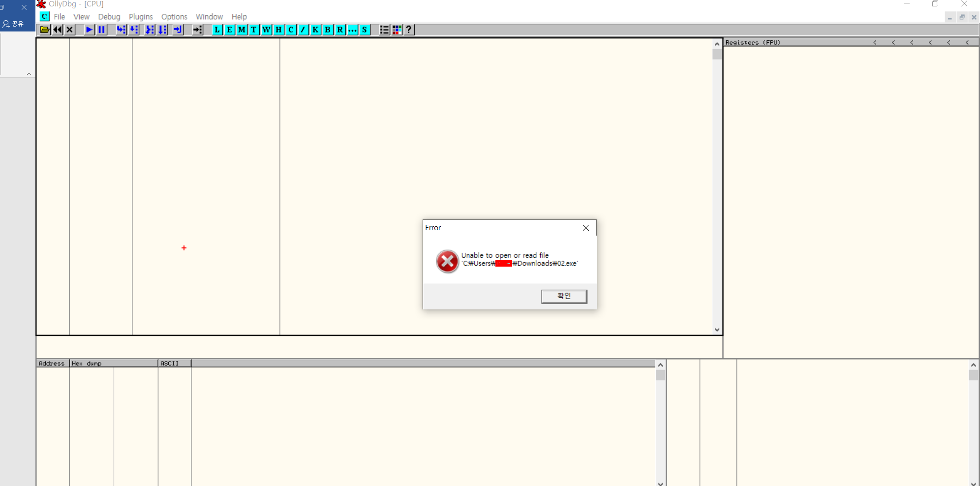Open the Options menu
The width and height of the screenshot is (980, 486).
coord(174,17)
